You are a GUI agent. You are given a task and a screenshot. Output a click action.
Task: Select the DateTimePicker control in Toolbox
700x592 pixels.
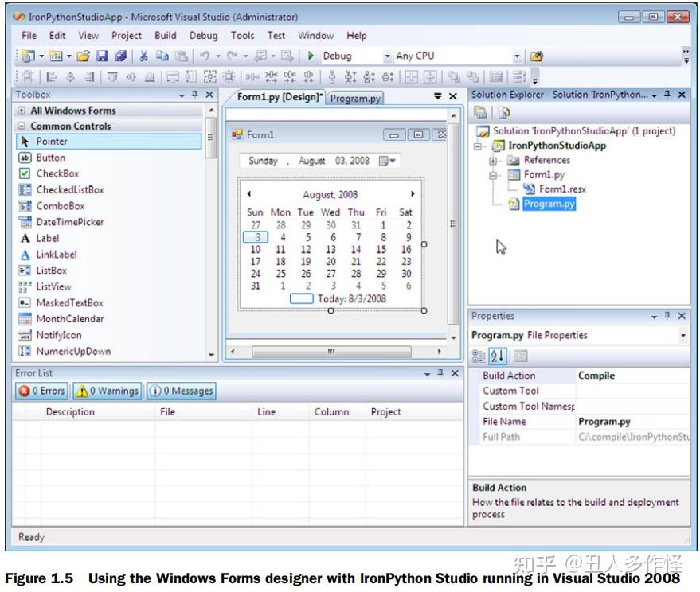70,222
